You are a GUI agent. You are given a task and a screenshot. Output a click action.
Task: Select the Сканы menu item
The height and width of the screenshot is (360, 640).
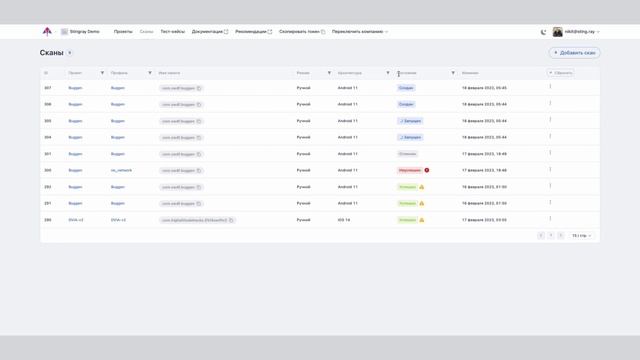coord(146,31)
